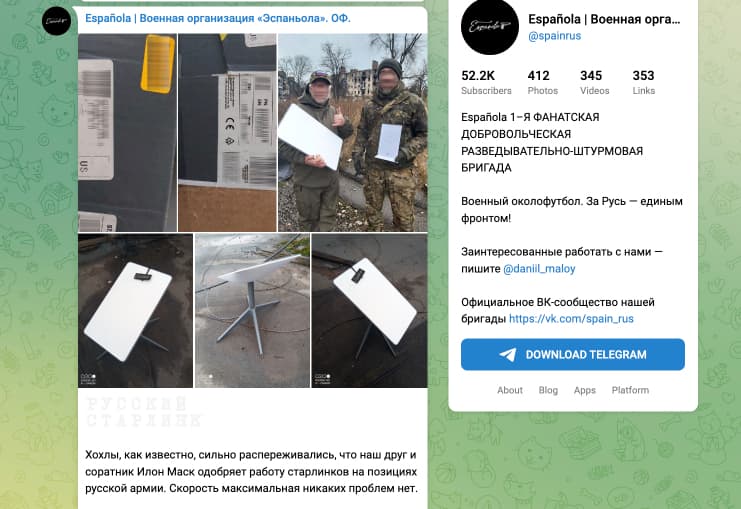Click the Download Telegram button
Screen dimensions: 741x509
pos(573,354)
